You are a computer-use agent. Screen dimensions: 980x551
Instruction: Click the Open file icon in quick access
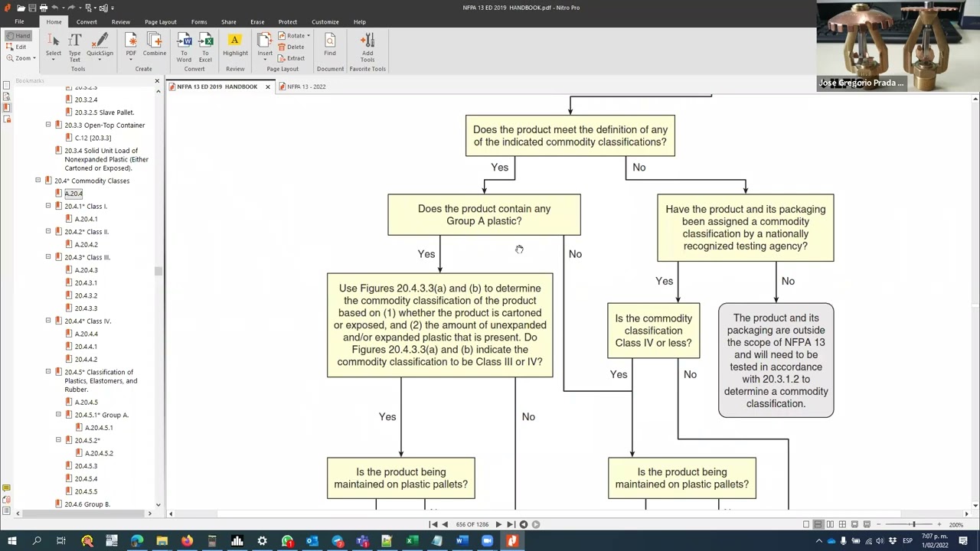pyautogui.click(x=20, y=8)
